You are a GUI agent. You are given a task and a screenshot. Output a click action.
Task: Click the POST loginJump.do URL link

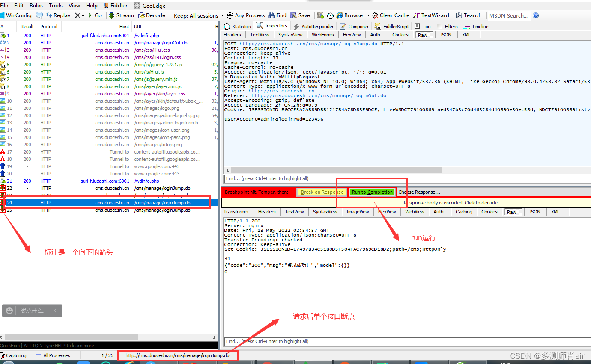click(308, 44)
